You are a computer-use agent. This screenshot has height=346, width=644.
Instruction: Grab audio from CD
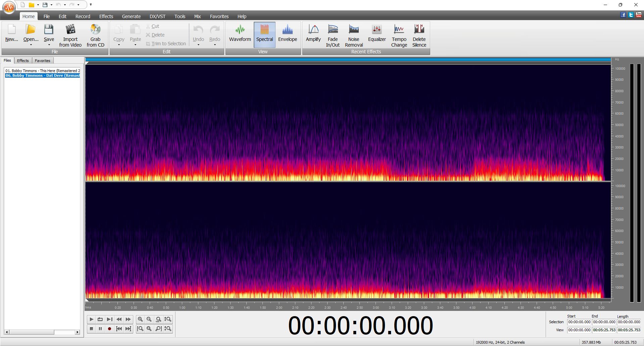point(95,35)
